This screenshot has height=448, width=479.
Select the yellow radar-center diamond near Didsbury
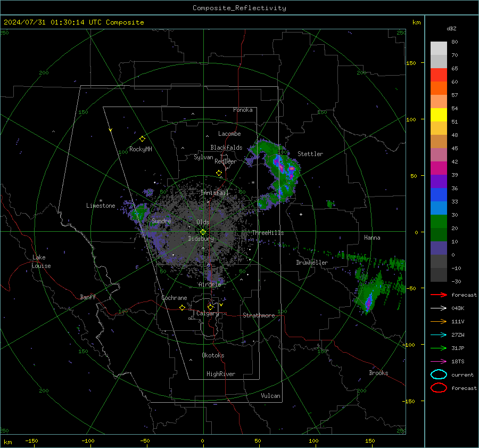coord(203,232)
